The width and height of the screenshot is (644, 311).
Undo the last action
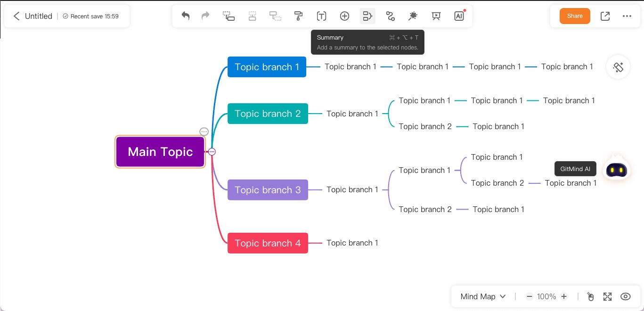click(x=186, y=16)
